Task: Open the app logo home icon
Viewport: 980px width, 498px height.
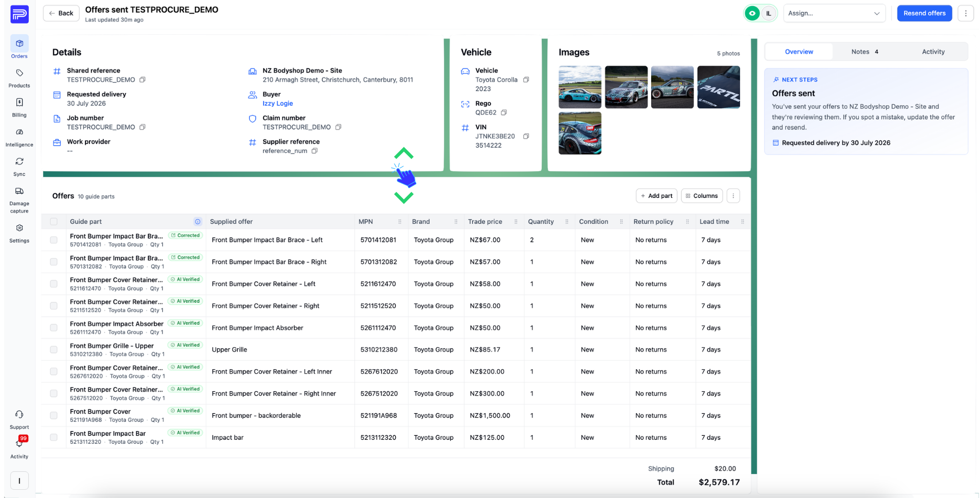Action: pos(19,14)
